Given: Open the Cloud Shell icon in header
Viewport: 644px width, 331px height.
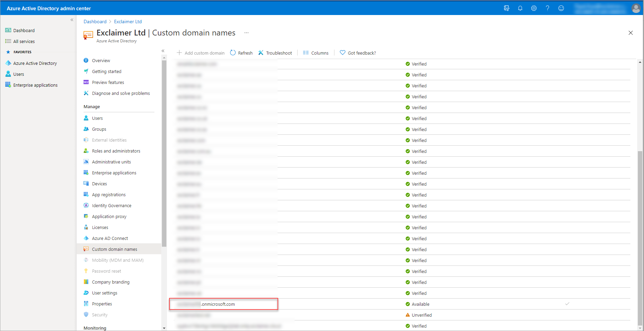Looking at the screenshot, I should tap(507, 8).
